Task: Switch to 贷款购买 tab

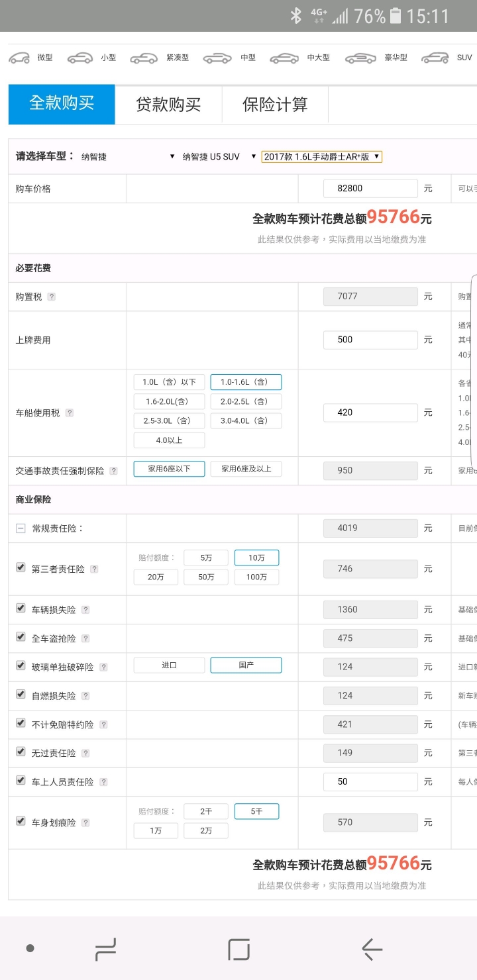Action: click(x=168, y=104)
